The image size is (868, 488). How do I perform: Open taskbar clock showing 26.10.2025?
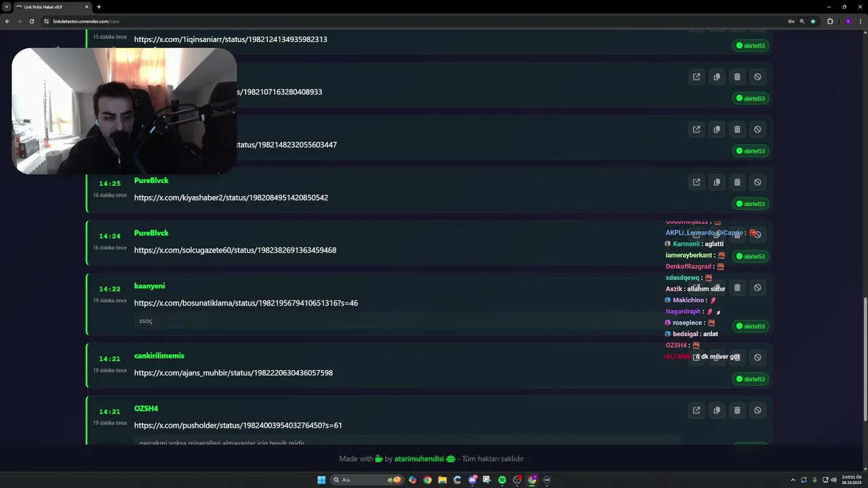coord(852,480)
